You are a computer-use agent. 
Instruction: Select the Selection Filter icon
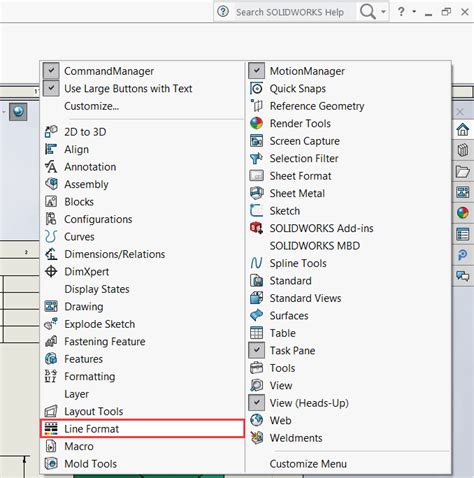pos(256,158)
